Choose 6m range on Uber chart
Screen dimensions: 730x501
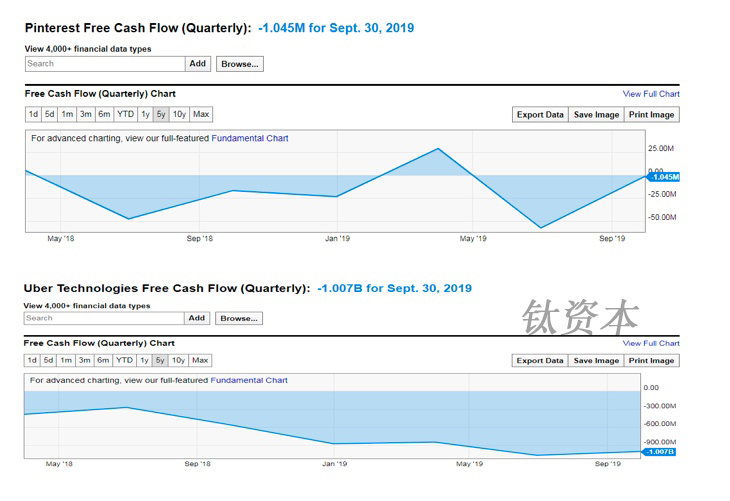point(103,360)
